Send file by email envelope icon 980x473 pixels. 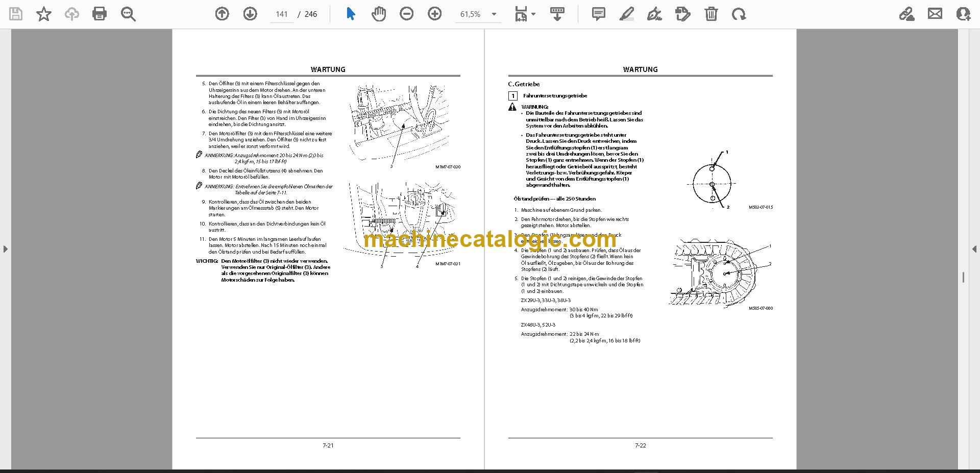tap(935, 14)
